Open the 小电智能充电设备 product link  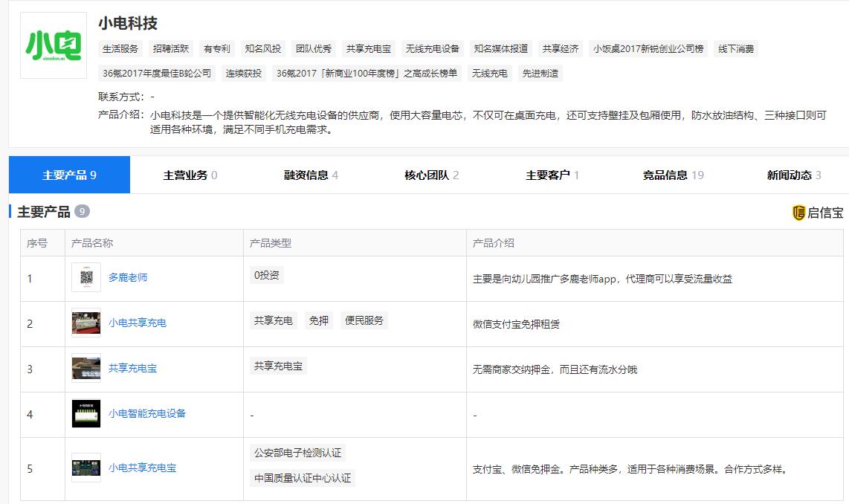(147, 413)
